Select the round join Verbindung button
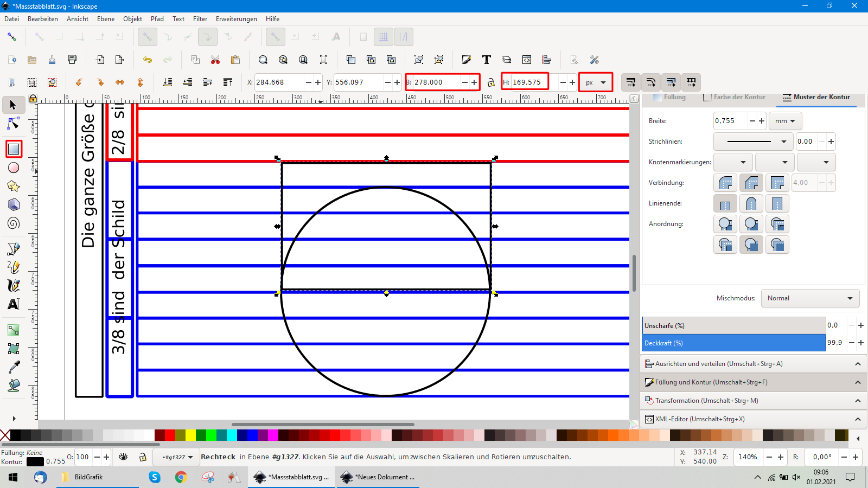This screenshot has width=868, height=488. tap(725, 183)
